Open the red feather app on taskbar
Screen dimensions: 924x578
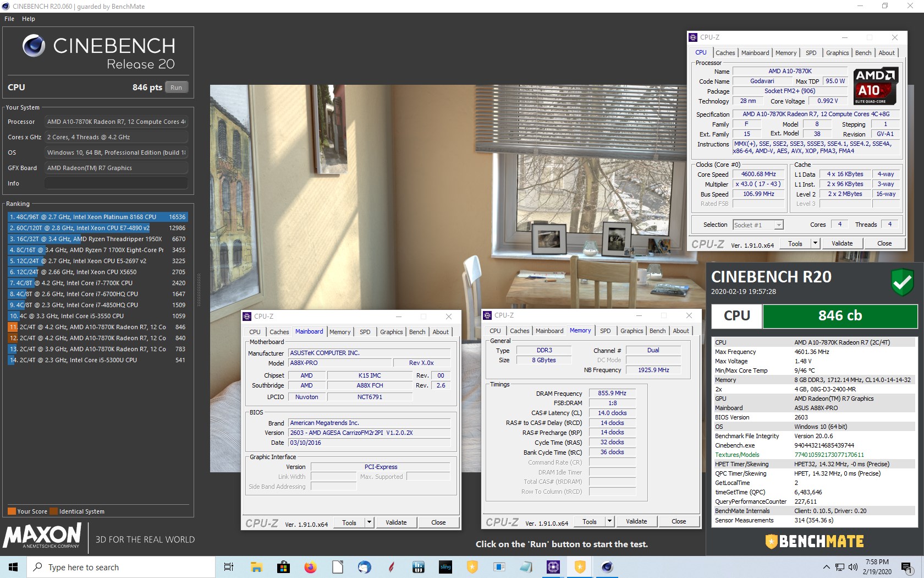[x=391, y=567]
